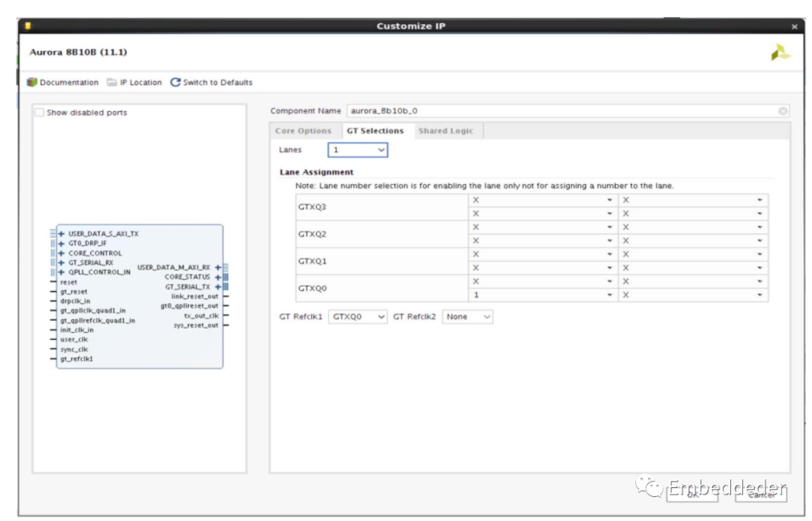Select the init_clk_in port label
Viewport: 812px width, 521px height.
tap(77, 330)
